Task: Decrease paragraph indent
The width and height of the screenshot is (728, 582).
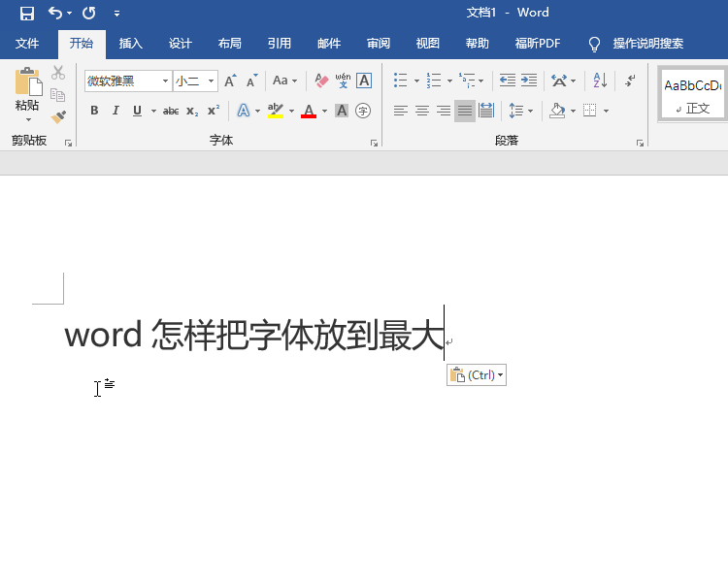Action: (x=508, y=81)
